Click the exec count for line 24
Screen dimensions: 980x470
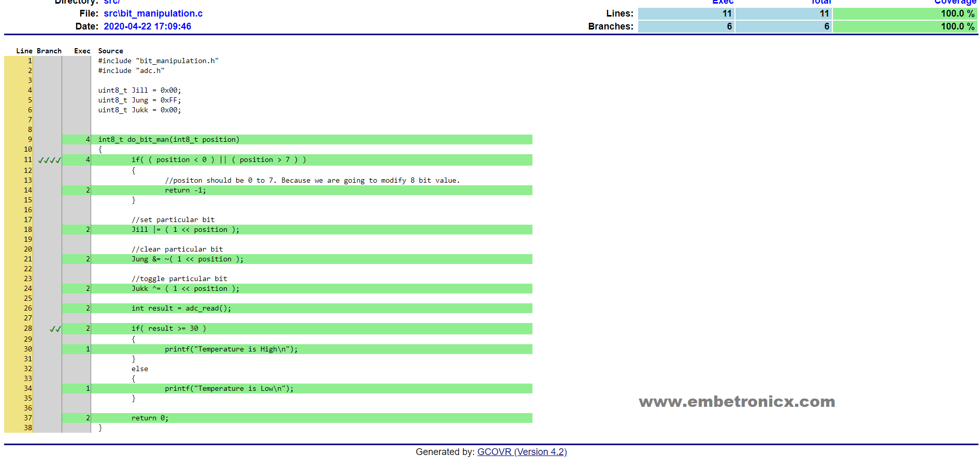[x=88, y=288]
